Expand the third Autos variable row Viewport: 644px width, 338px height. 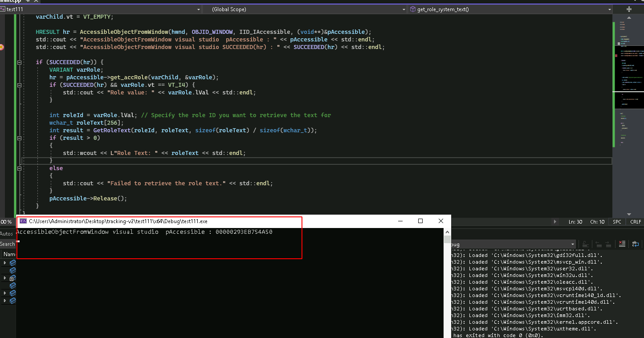click(x=5, y=278)
